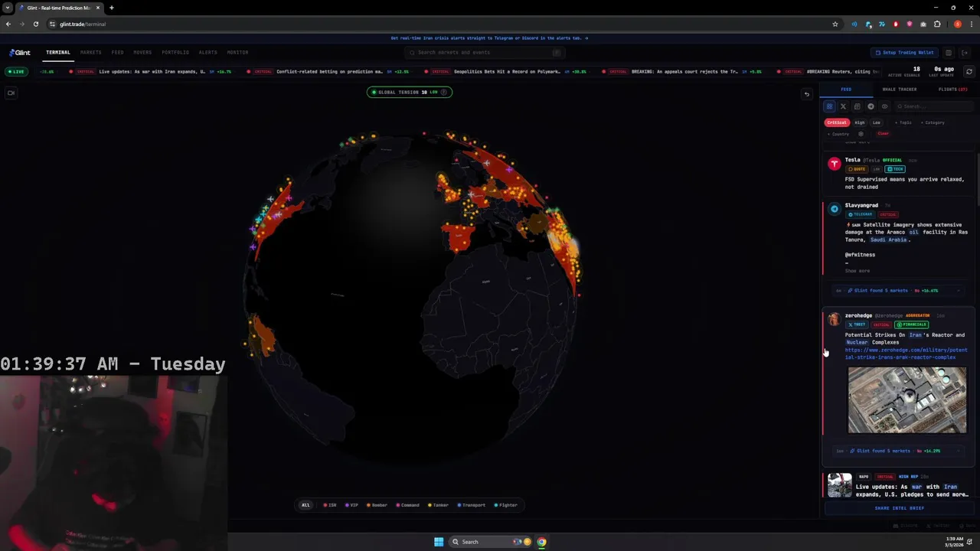Toggle the LIVE indicator
Screen dimensions: 980x551
(x=16, y=71)
